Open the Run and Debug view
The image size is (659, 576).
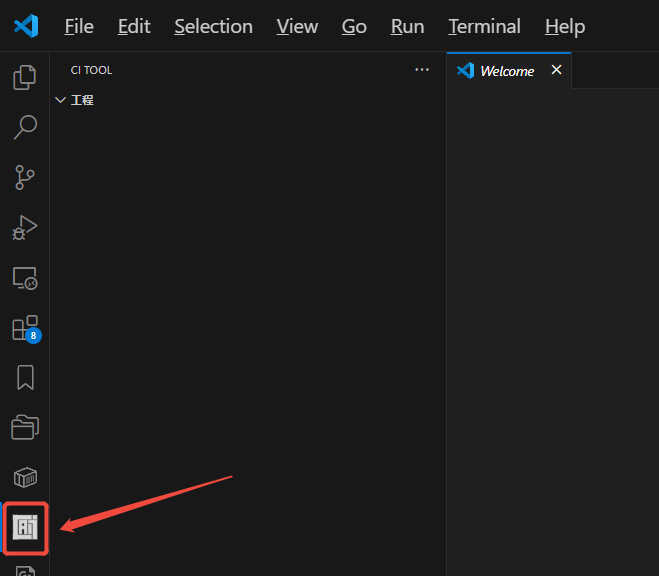25,228
